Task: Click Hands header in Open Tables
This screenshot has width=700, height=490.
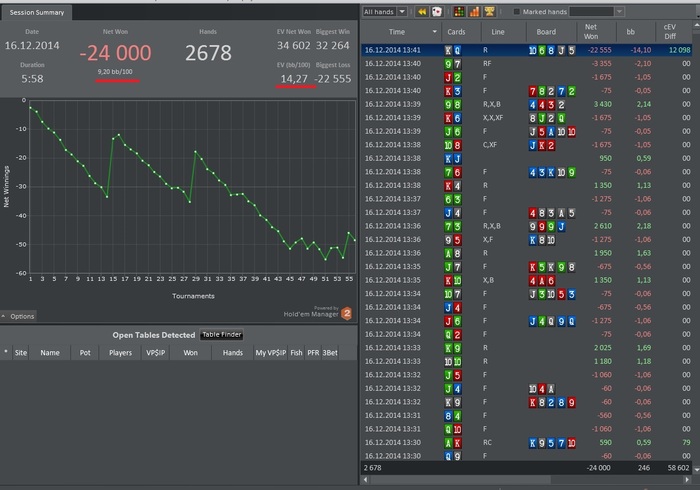Action: pyautogui.click(x=233, y=353)
